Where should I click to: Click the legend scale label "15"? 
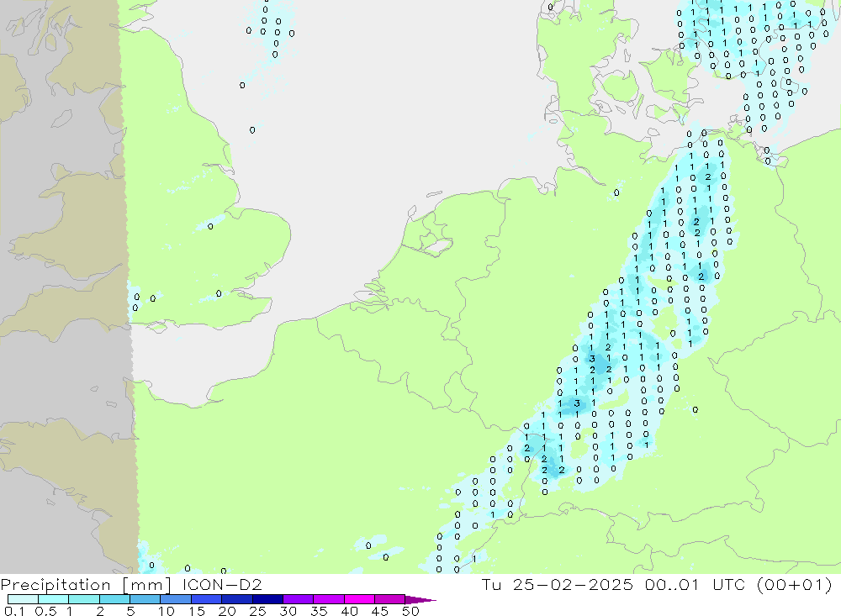tap(197, 611)
